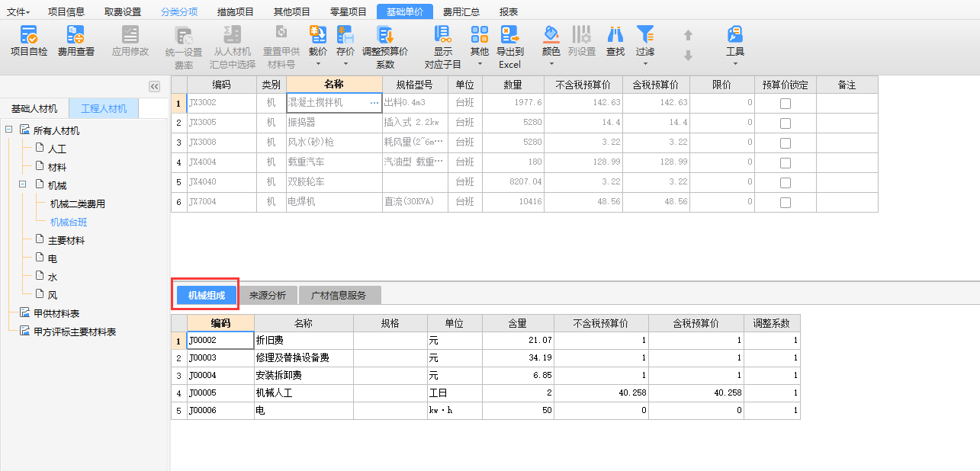Open the 颜色 color picker tool
The height and width of the screenshot is (471, 980).
[551, 35]
